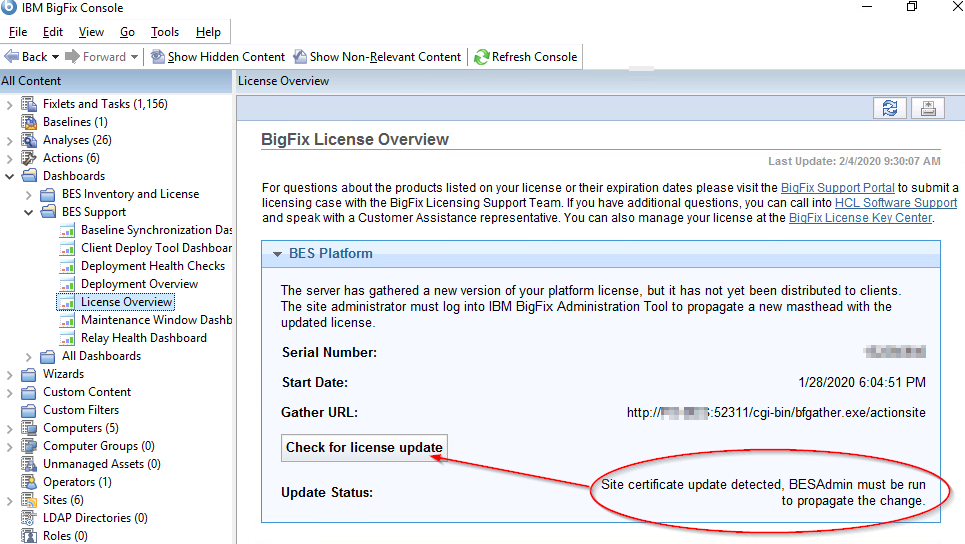Open the View menu
The width and height of the screenshot is (965, 544).
tap(91, 32)
